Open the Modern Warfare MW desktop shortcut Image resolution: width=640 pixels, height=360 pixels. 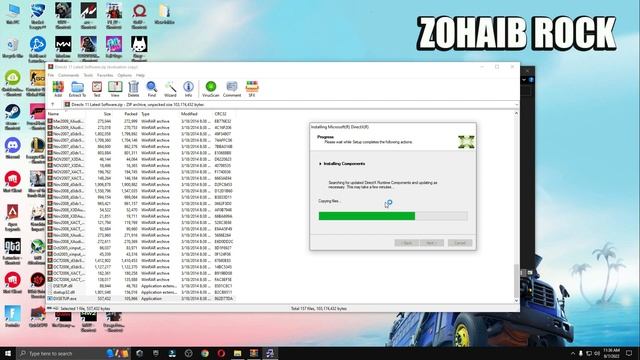point(63,49)
